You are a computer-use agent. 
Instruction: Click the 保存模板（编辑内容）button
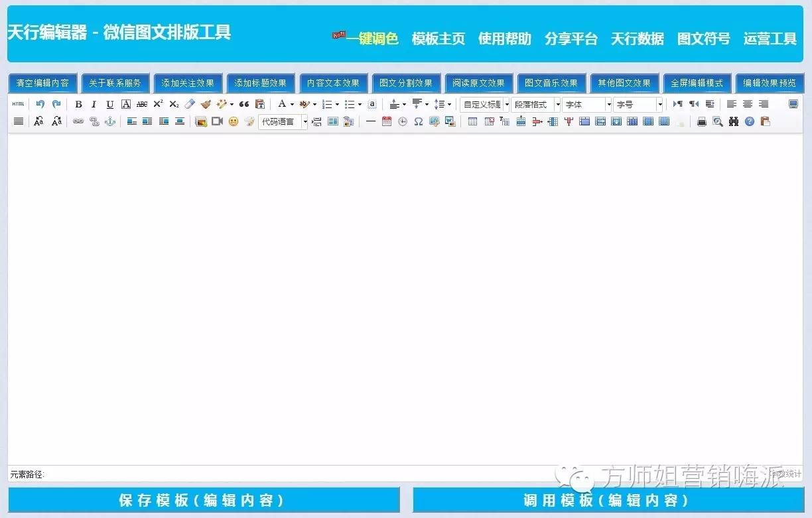coord(201,501)
